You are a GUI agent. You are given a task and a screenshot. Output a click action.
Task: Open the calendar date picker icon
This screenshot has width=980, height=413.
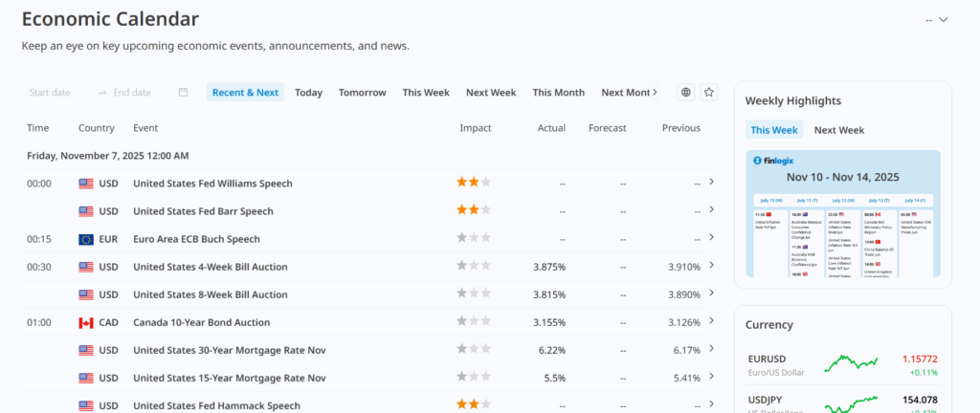[x=183, y=93]
